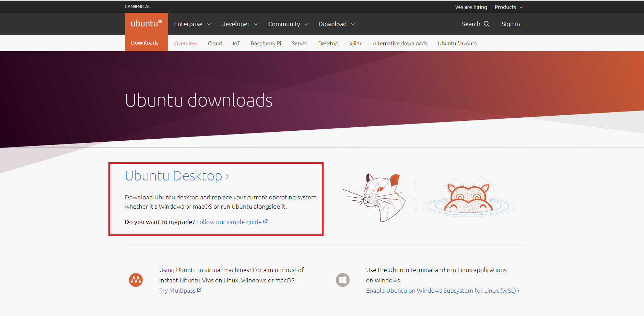Open the IoT tab
Image resolution: width=644 pixels, height=316 pixels.
[236, 43]
